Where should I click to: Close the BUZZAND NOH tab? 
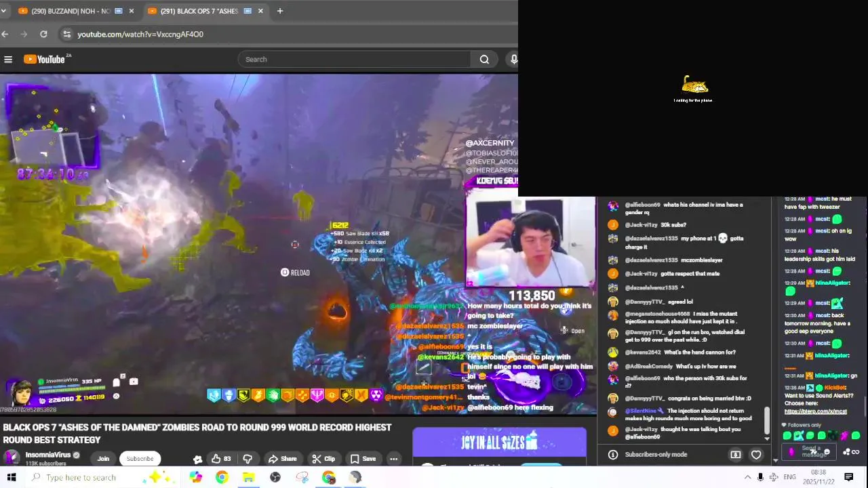(131, 11)
